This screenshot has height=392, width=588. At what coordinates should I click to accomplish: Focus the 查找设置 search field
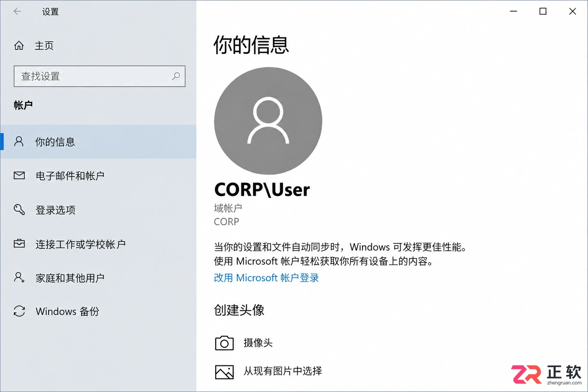[x=100, y=76]
